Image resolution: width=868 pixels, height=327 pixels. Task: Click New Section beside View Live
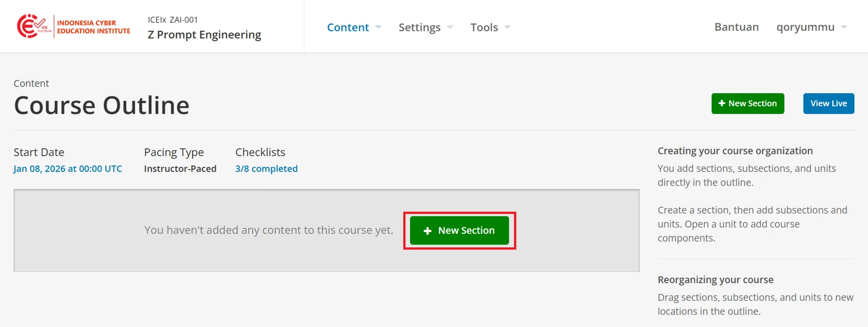coord(748,104)
